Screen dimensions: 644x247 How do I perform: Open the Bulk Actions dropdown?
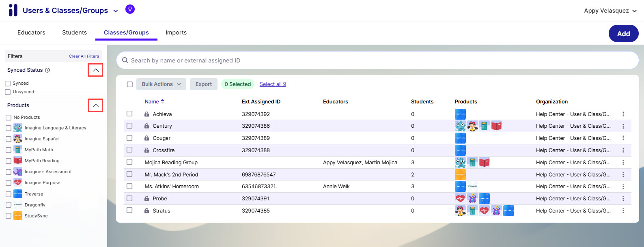click(x=161, y=84)
